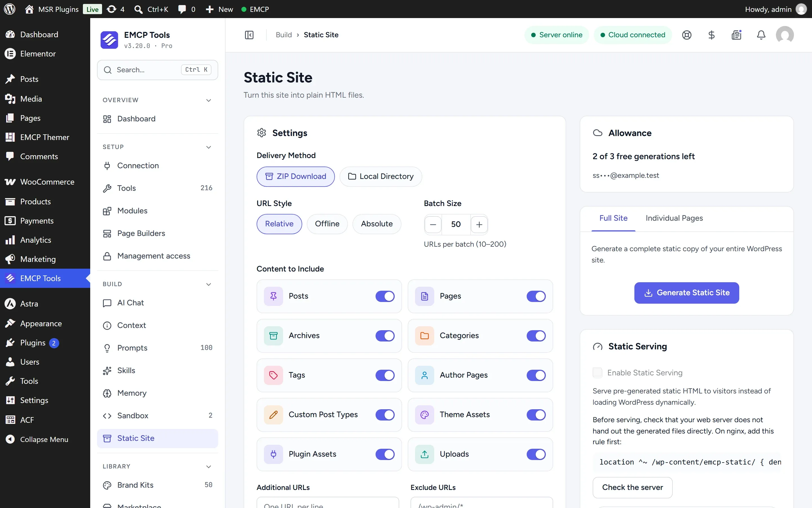Click the sidebar collapse panel icon
The width and height of the screenshot is (812, 508).
(x=249, y=35)
